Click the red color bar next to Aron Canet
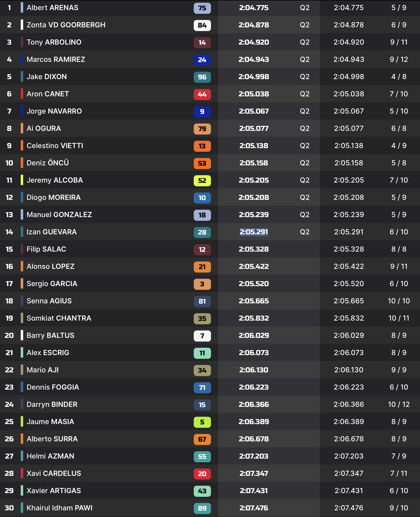The height and width of the screenshot is (517, 420). [x=22, y=94]
